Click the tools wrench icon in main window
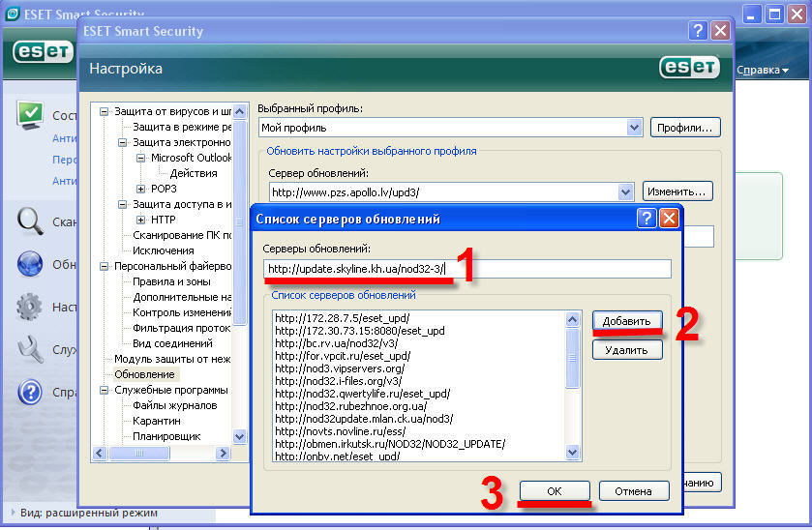Screen dimensions: 812x530 click(x=29, y=349)
